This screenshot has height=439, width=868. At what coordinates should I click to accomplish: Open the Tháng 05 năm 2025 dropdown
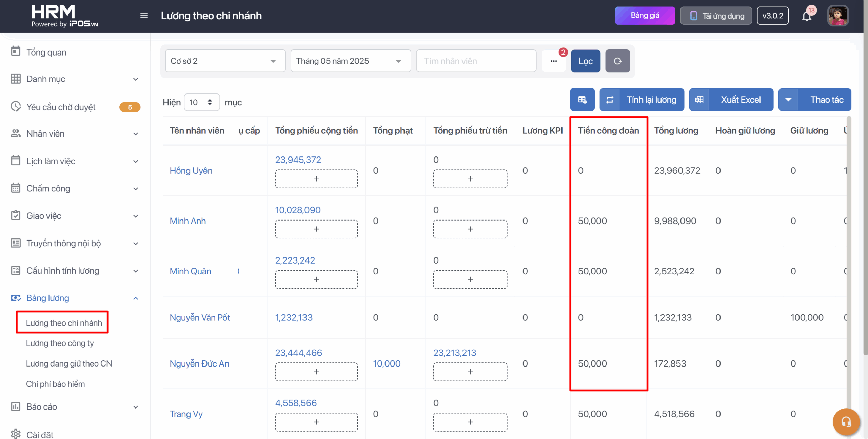click(350, 61)
